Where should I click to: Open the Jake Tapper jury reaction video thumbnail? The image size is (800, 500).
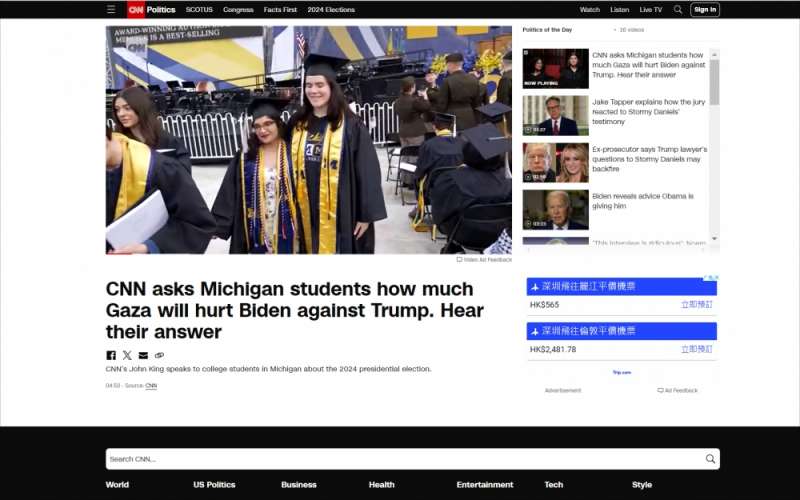tap(555, 115)
